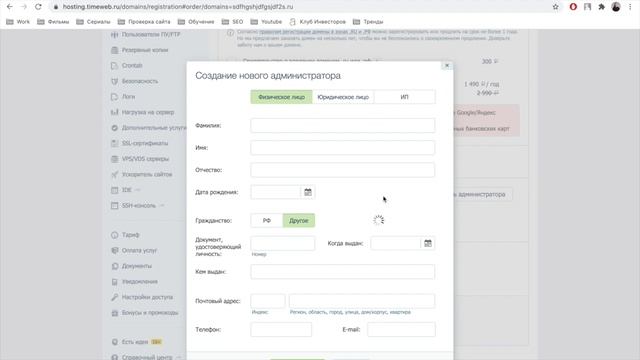This screenshot has width=640, height=360.
Task: Switch to the Юридическое лицо tab
Action: tap(343, 97)
